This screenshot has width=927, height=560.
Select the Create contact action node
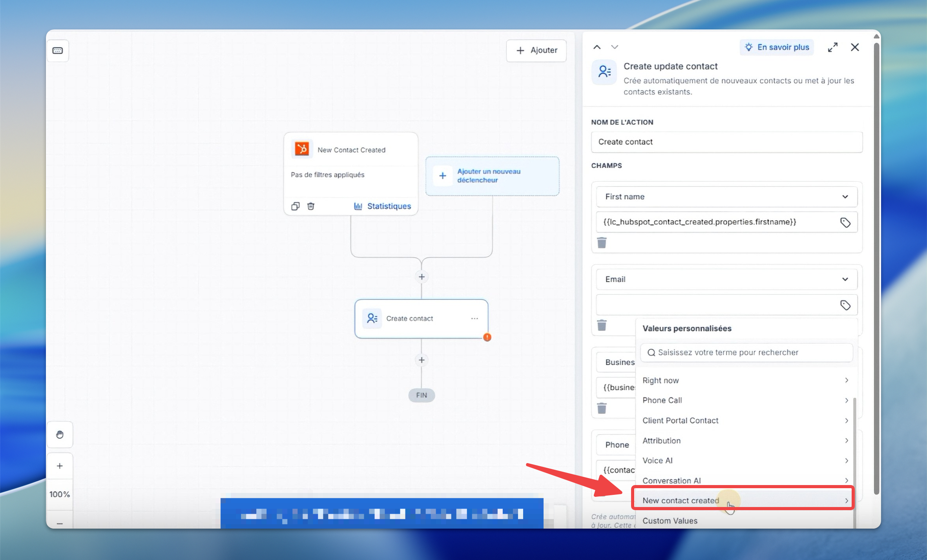[x=421, y=319]
